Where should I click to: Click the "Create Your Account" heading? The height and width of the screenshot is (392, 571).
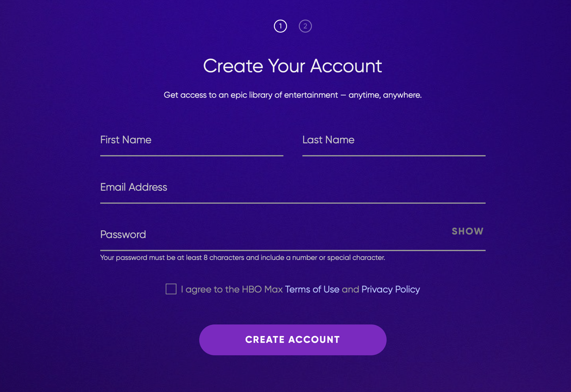(x=292, y=66)
